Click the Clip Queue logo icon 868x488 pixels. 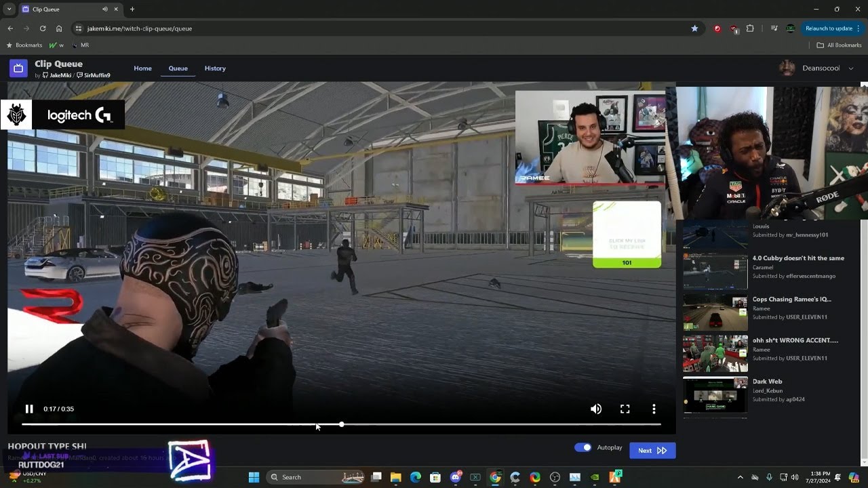18,68
